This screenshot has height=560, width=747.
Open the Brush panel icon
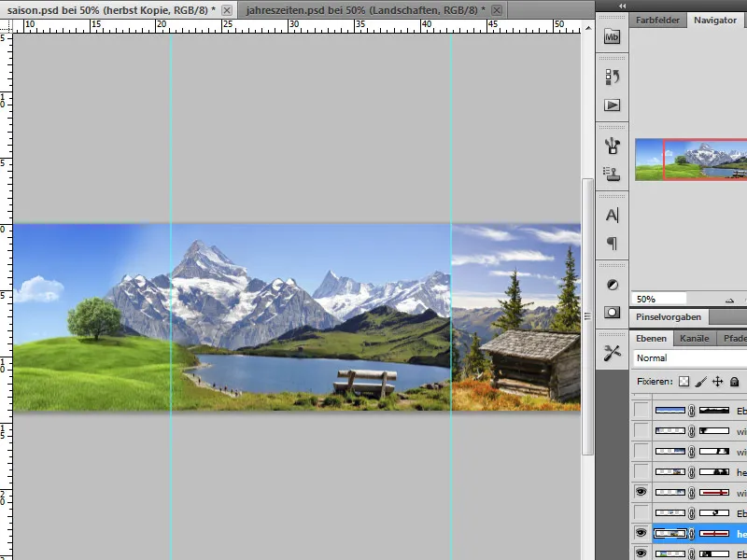tap(612, 146)
